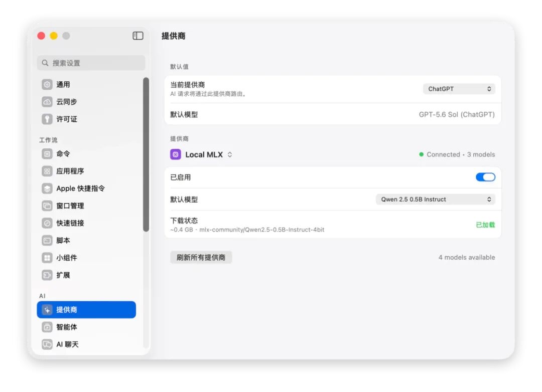Viewport: 542px width, 392px height.
Task: Click the 窗口管理 windows icon
Action: point(47,206)
